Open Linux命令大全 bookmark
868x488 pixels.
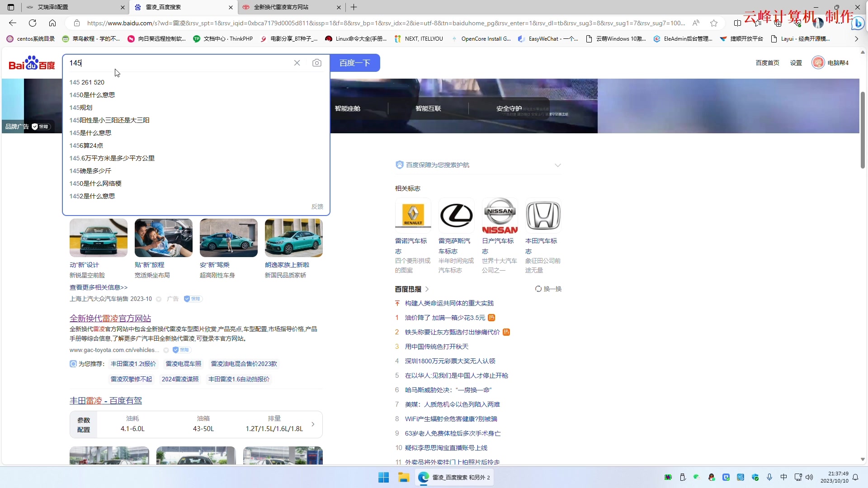point(356,39)
